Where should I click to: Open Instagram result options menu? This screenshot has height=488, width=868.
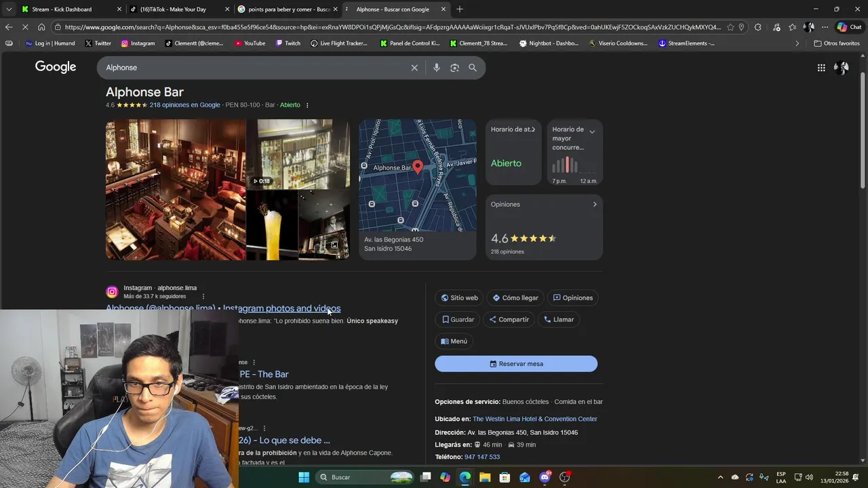tap(203, 296)
